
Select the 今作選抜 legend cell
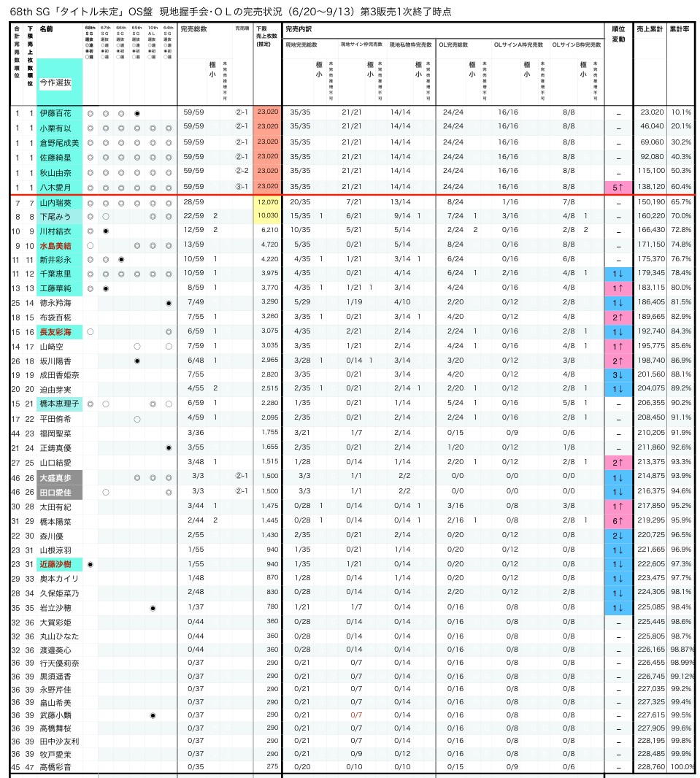click(x=55, y=82)
